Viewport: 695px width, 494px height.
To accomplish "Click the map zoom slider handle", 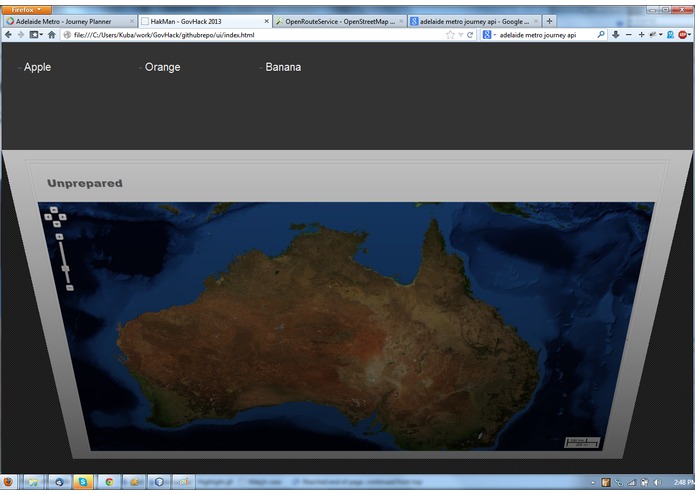I will [65, 268].
